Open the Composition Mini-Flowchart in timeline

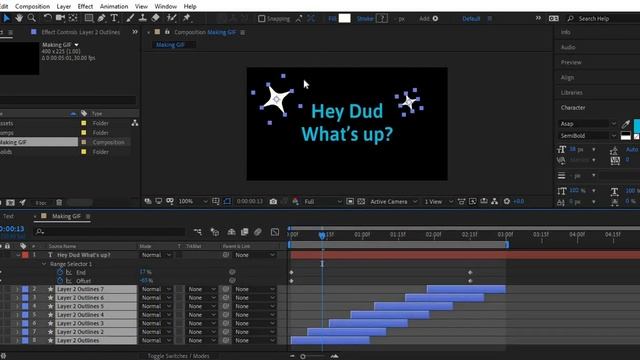(x=198, y=232)
